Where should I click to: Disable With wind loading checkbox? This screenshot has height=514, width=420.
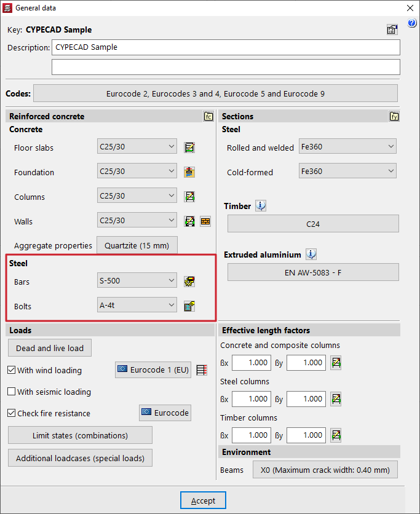12,370
